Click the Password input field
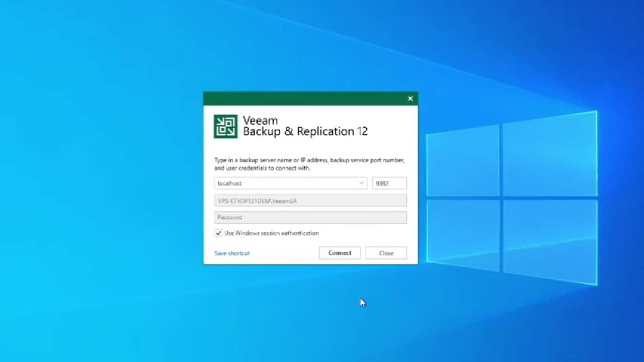The height and width of the screenshot is (362, 644). (310, 218)
